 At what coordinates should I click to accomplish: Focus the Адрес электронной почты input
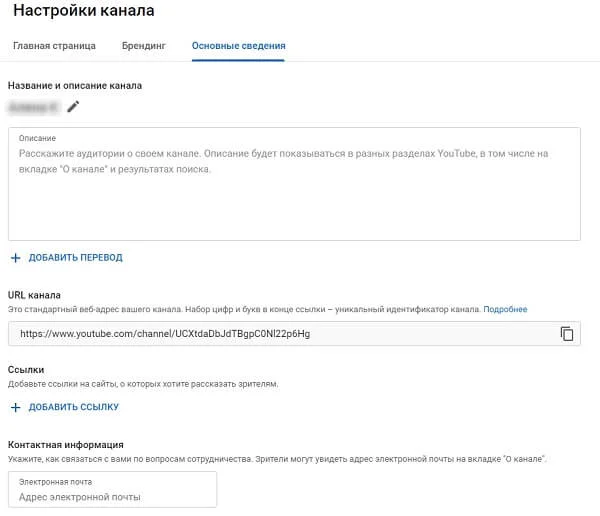point(112,497)
